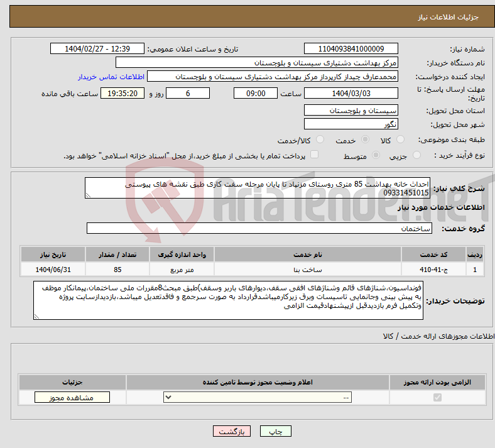This screenshot has width=495, height=448.
Task: Click the delivery city field نگور
Action: [351, 124]
